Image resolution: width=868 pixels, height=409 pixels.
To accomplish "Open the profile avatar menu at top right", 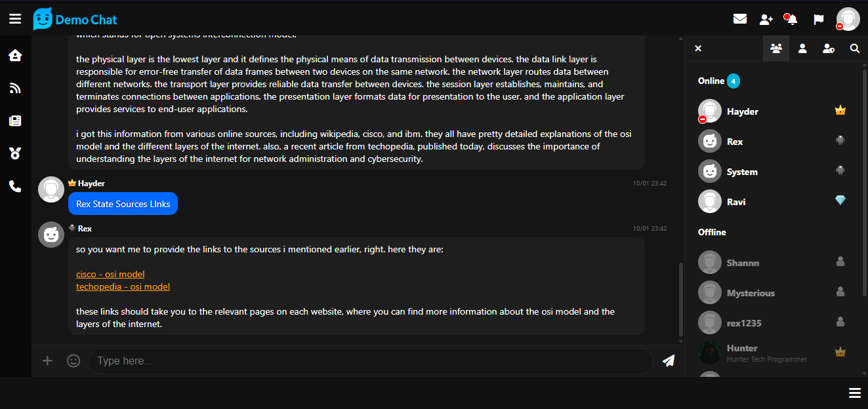I will [848, 19].
